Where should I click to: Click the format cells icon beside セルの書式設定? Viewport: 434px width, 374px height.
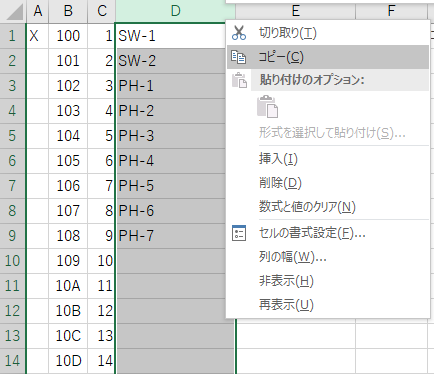point(239,233)
